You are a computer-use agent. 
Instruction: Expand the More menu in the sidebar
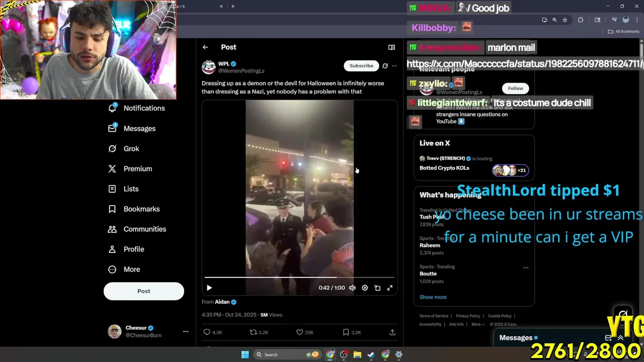[x=124, y=269]
